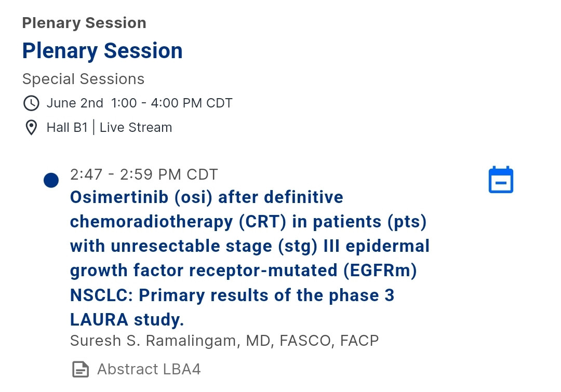Select the blue dot timeline marker
Viewport: 561px width, 392px height.
(51, 180)
